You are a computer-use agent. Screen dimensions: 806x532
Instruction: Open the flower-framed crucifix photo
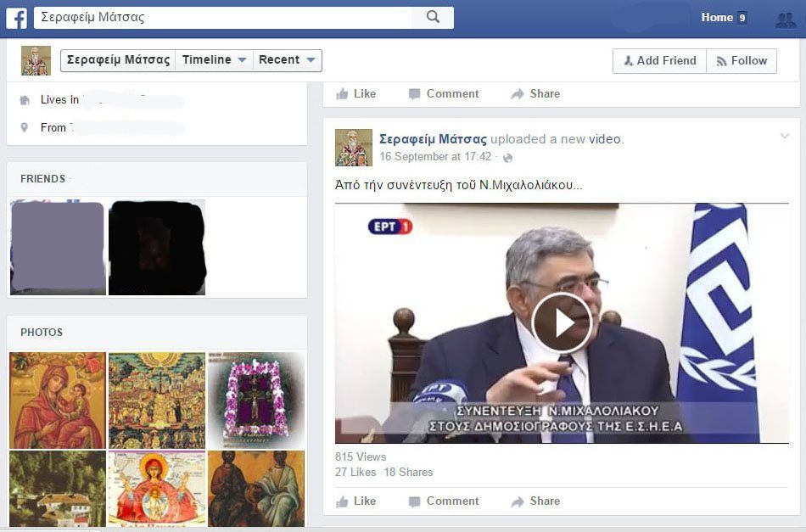point(256,400)
